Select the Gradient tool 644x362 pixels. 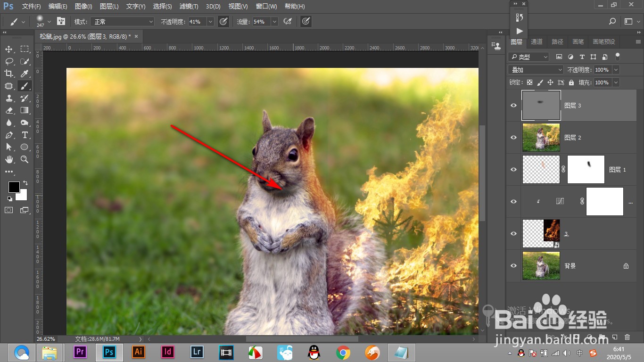tap(25, 110)
